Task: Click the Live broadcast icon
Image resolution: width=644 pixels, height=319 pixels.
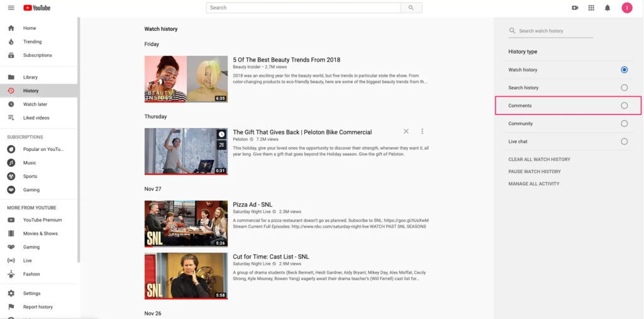Action: click(x=11, y=260)
